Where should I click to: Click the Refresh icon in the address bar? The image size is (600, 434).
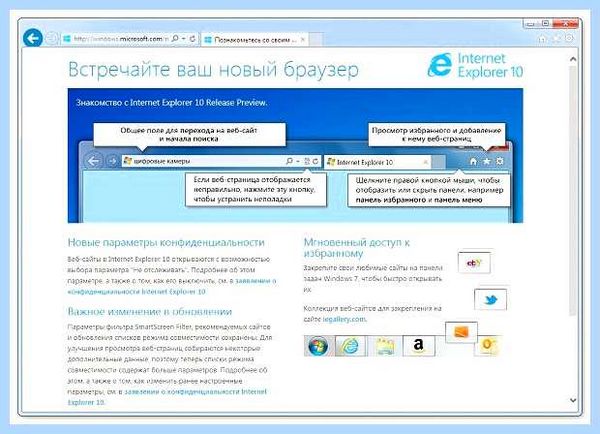pyautogui.click(x=192, y=39)
